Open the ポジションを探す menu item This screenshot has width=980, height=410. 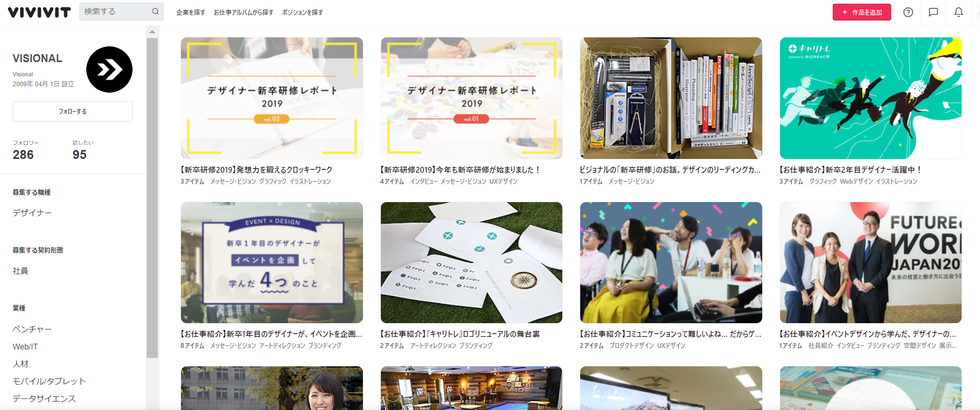302,12
